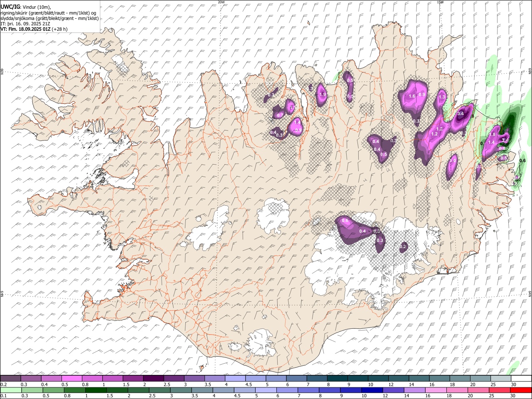Select the bright pink 0.5–0.8 swatch in upper legend

pyautogui.click(x=71, y=379)
